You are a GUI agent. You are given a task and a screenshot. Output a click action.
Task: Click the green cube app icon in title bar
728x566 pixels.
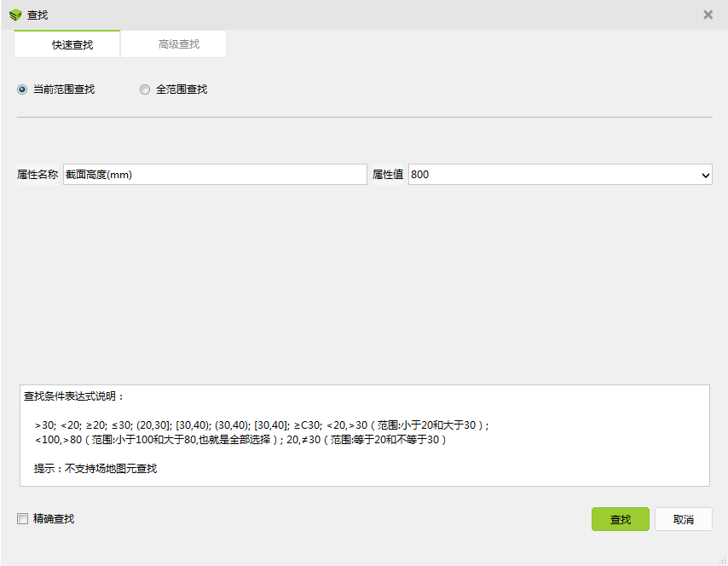15,14
